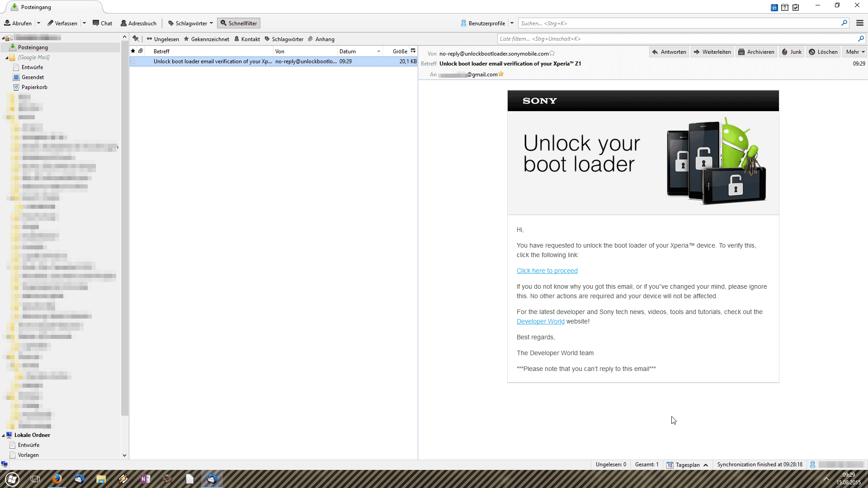Open the Gesendet sent folder
This screenshot has height=488, width=868.
33,77
